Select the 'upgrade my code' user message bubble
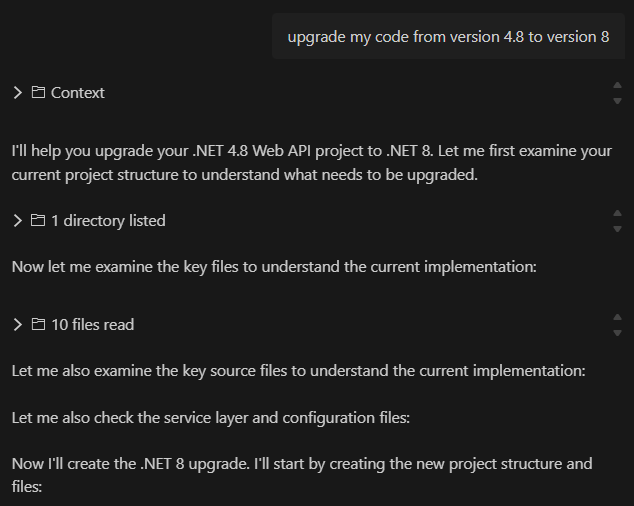This screenshot has height=506, width=634. [x=448, y=36]
